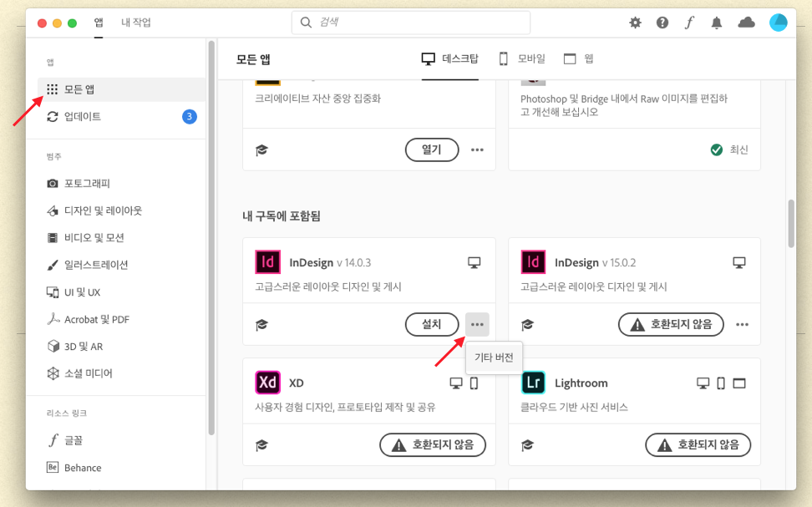Switch to the 내 작업 top tab
The height and width of the screenshot is (507, 812).
[135, 23]
